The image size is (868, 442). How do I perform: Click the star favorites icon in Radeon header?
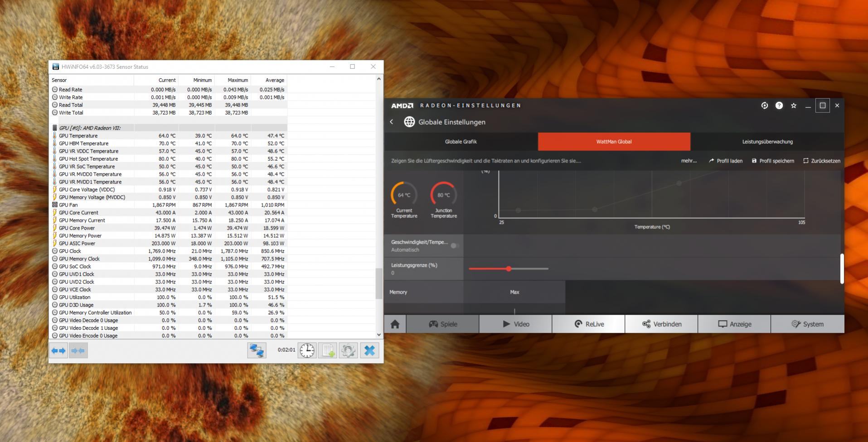[x=794, y=106]
